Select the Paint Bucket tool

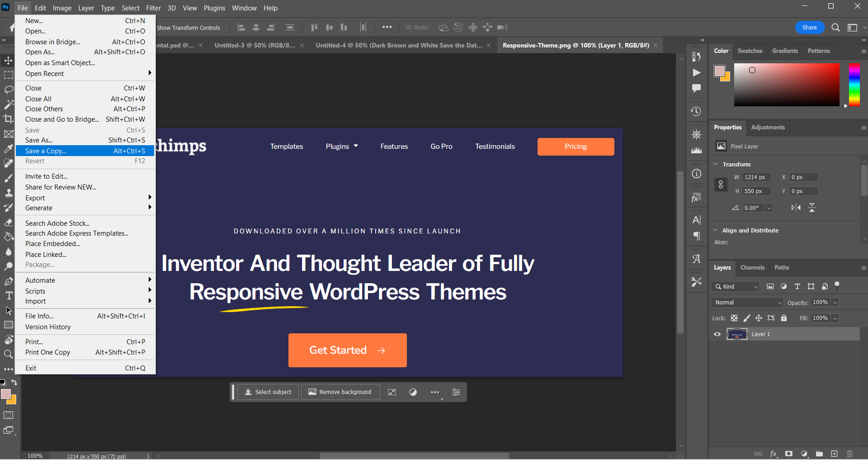point(8,237)
